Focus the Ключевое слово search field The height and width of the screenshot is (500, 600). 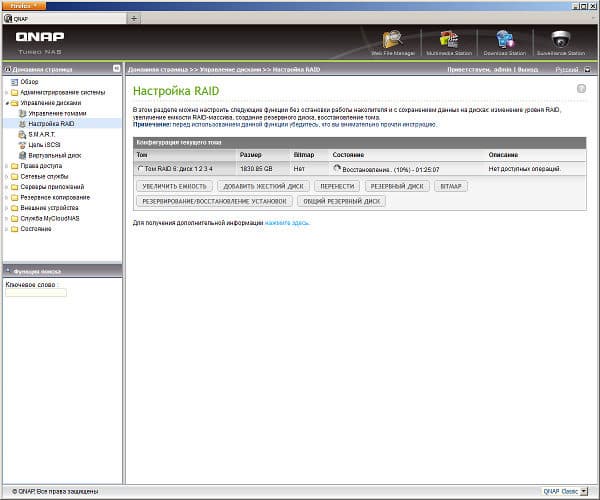[x=36, y=293]
